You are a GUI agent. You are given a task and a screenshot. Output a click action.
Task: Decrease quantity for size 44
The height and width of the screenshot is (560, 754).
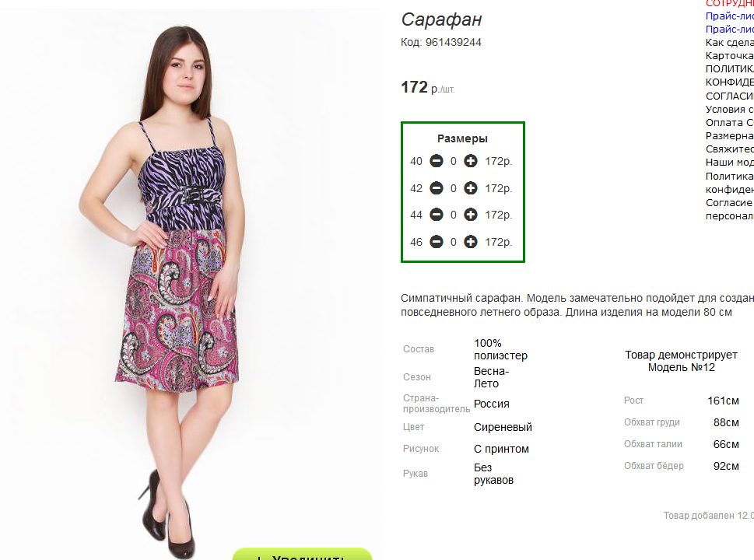(437, 215)
